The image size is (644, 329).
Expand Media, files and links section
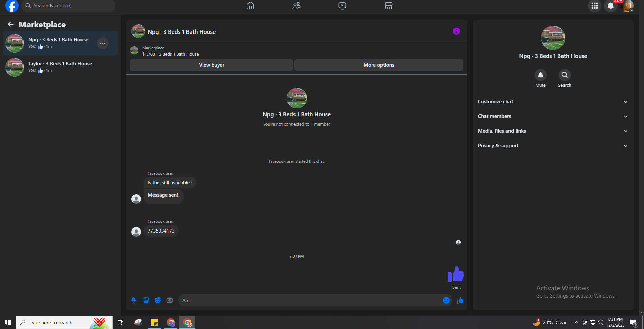(x=553, y=131)
